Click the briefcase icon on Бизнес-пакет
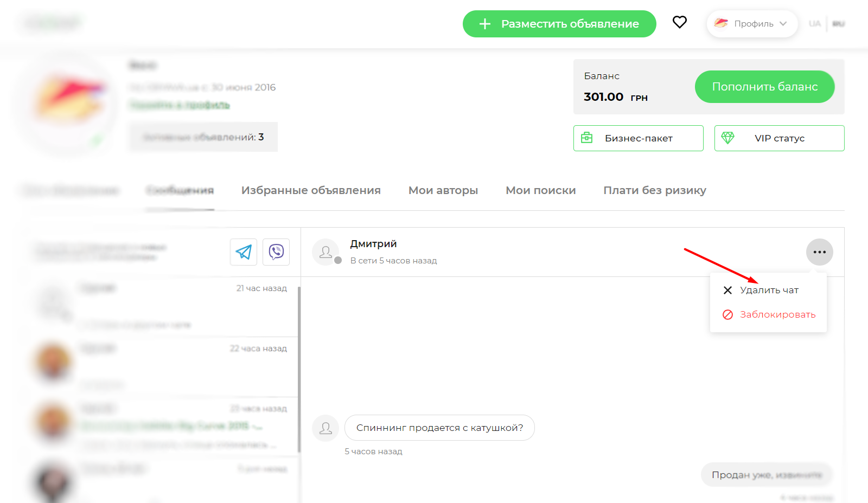Screen dimensions: 868x503 tap(587, 138)
